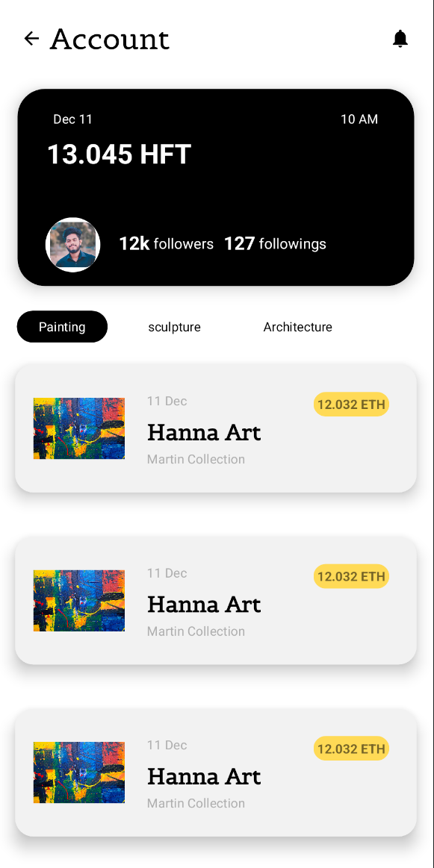Open the 127 followings list

click(275, 243)
